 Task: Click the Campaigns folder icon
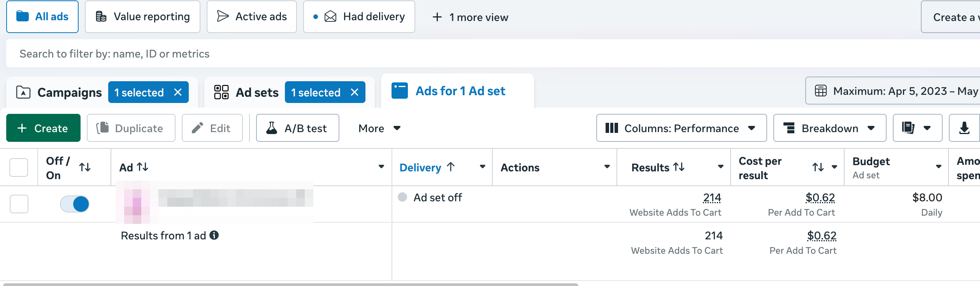[23, 92]
